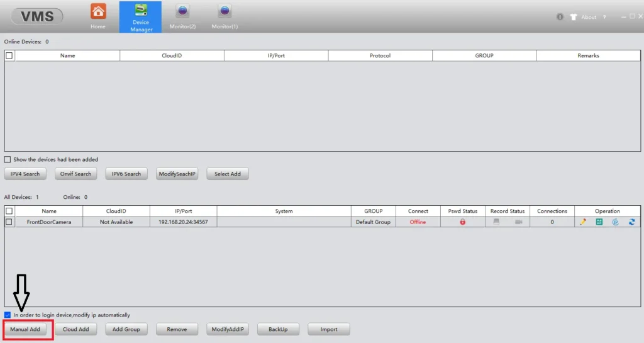Run the IPV6 Search

coord(126,174)
